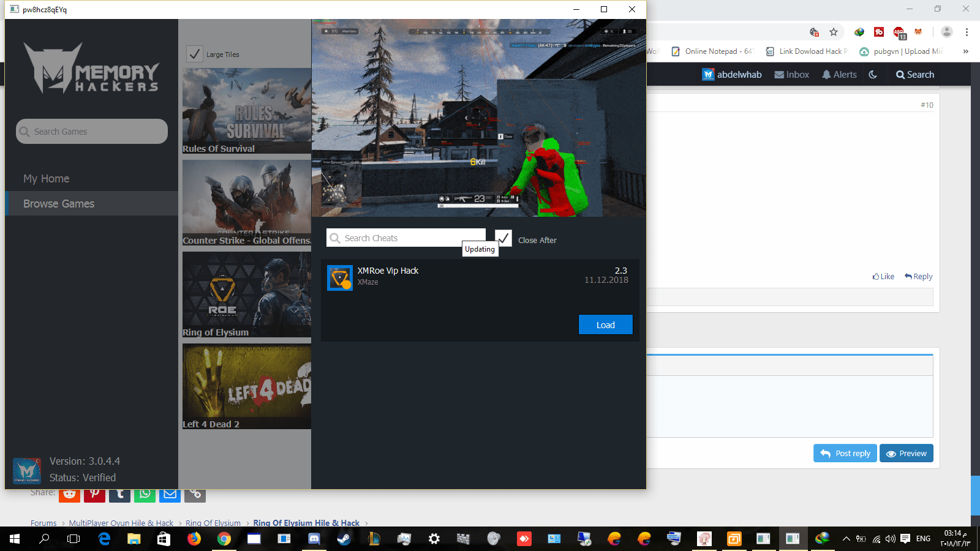Reply to post #10 in the forum

[919, 277]
